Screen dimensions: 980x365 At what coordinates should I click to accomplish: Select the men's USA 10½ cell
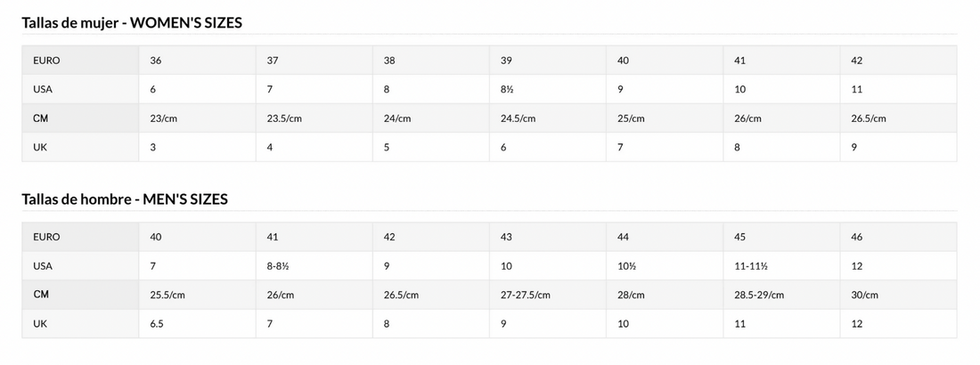[x=626, y=266]
